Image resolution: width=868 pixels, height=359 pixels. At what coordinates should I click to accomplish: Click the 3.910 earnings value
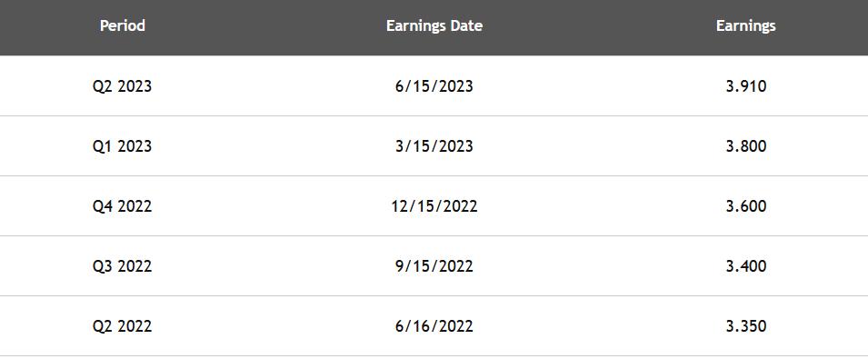(745, 86)
